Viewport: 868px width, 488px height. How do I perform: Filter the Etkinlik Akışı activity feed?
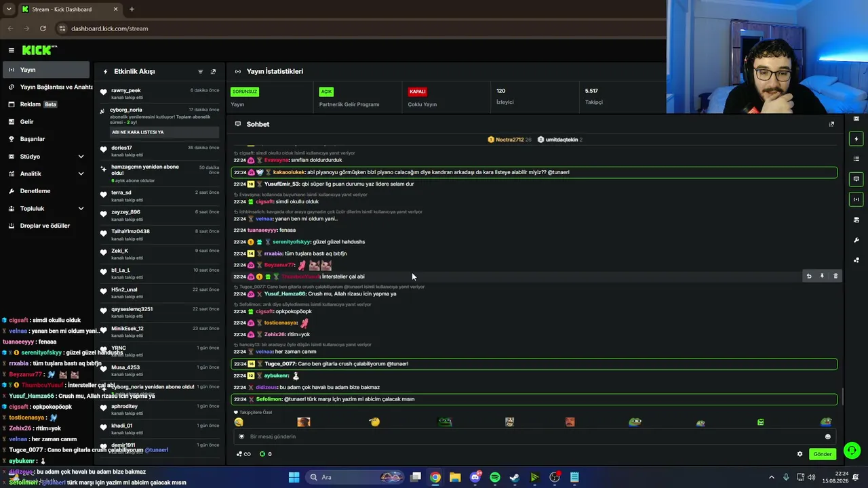pos(200,71)
